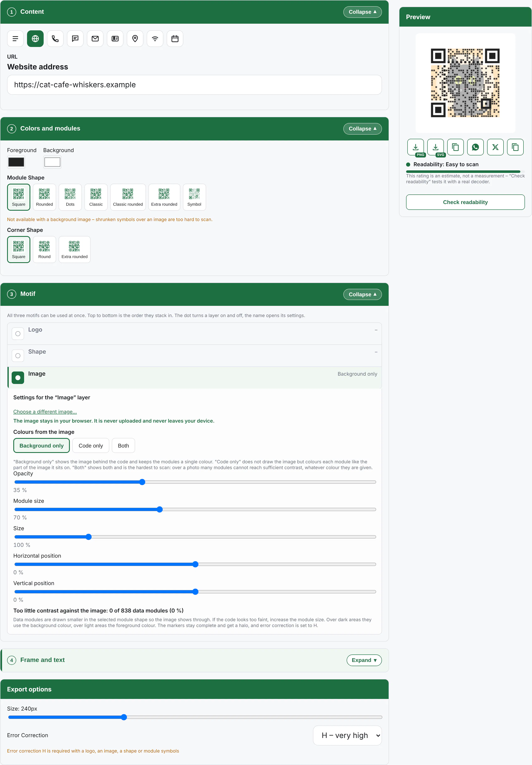The image size is (532, 765).
Task: Collapse the Content section
Action: 363,12
